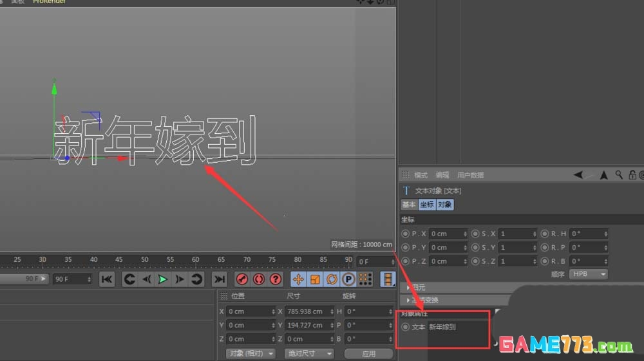
Task: Click the size Y 194.727 cm stepper
Action: click(x=332, y=326)
